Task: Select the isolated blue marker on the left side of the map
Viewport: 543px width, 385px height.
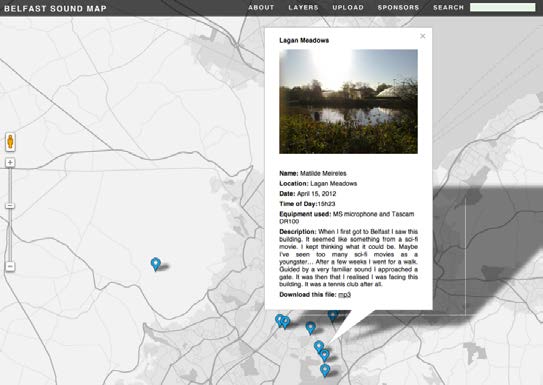Action: 156,264
